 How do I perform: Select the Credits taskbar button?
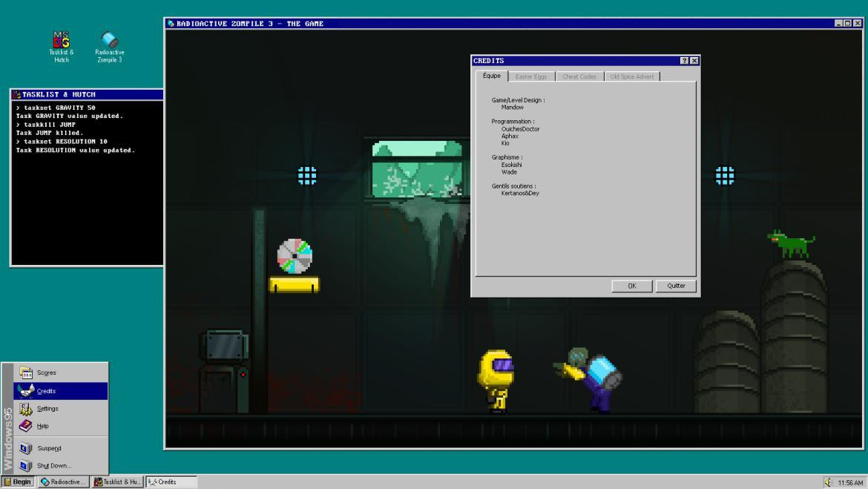[171, 482]
